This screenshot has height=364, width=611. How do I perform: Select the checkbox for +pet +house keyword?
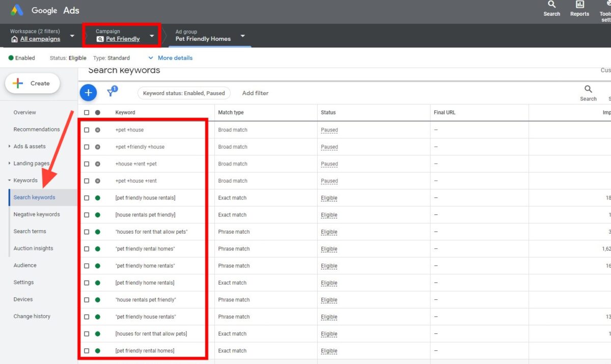tap(87, 129)
